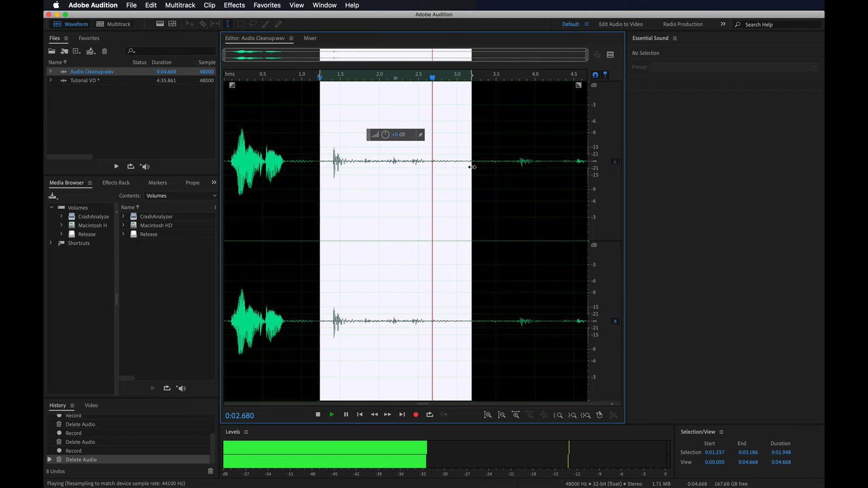Open Contents Volumes dropdown
Image resolution: width=868 pixels, height=488 pixels.
181,196
